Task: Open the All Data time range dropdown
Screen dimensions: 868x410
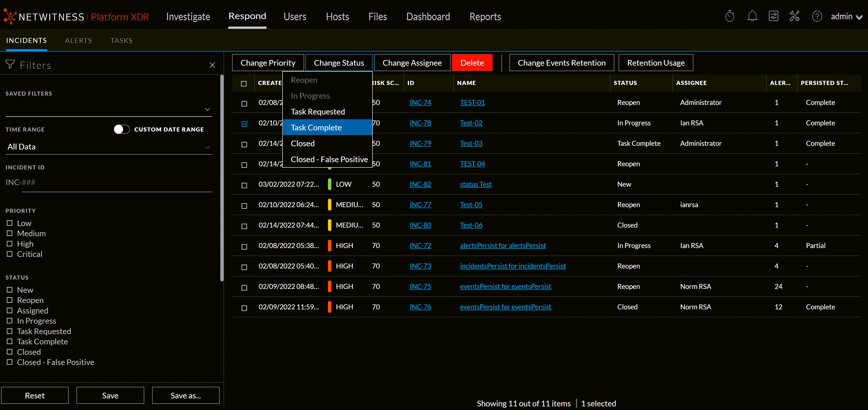Action: pyautogui.click(x=208, y=147)
